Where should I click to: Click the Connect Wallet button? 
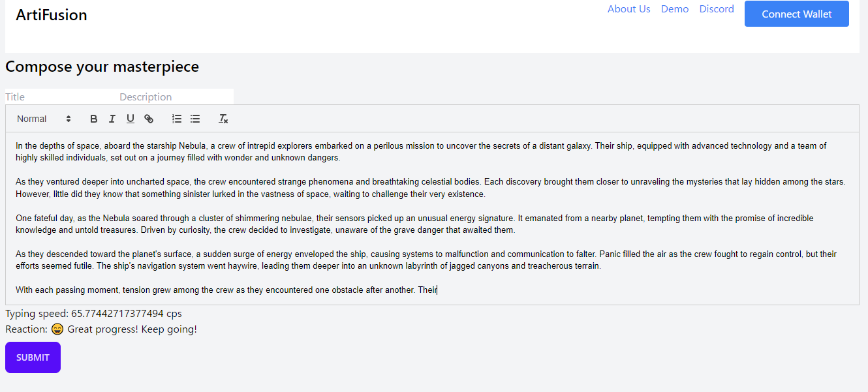[x=796, y=14]
